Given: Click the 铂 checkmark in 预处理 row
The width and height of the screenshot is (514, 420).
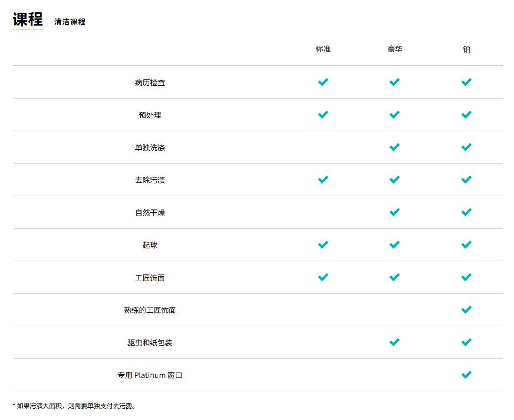Looking at the screenshot, I should pos(466,115).
